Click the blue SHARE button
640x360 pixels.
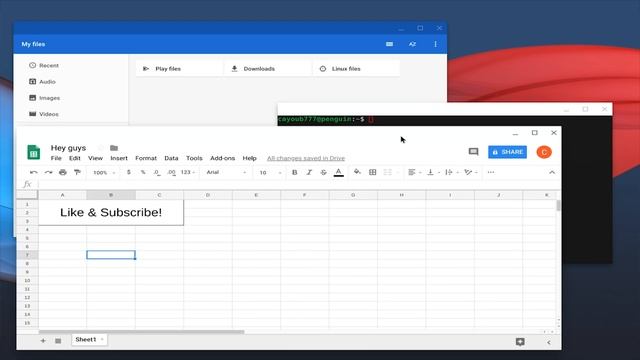tap(507, 152)
